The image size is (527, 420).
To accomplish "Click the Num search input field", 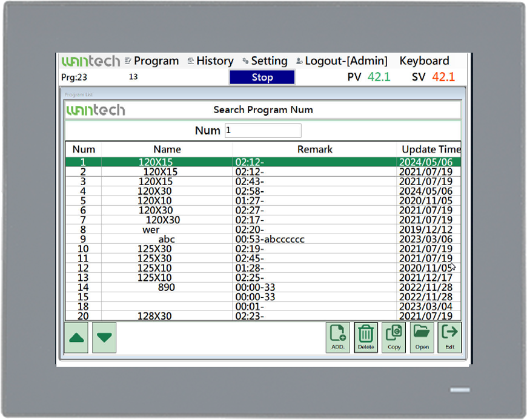I will click(263, 131).
